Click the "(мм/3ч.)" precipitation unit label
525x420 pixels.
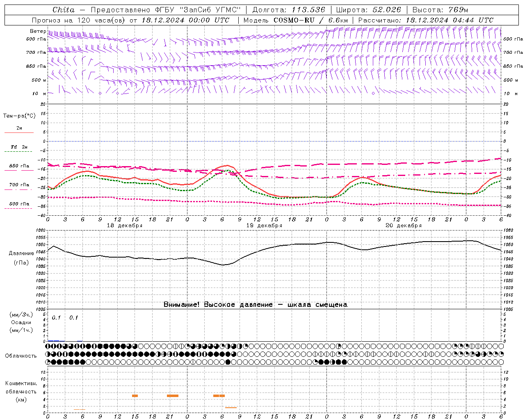pos(21,315)
